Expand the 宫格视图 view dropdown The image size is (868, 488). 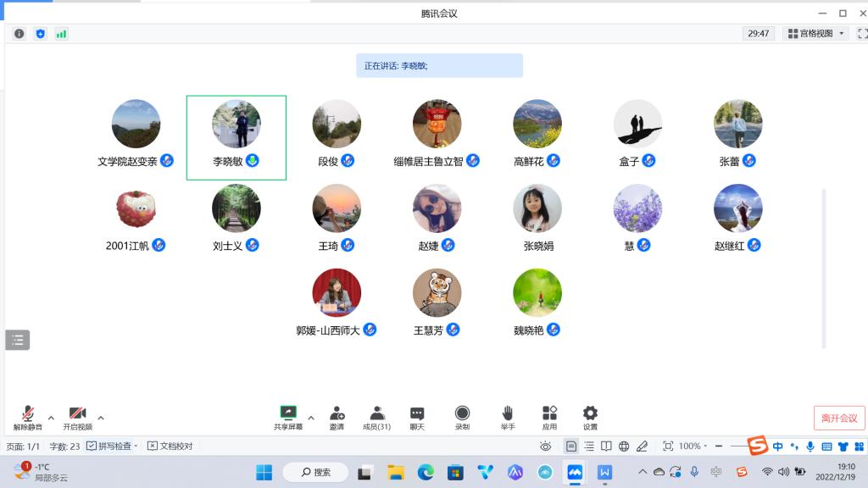pyautogui.click(x=816, y=34)
